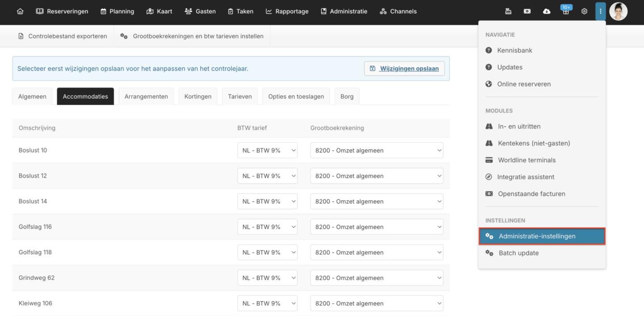The height and width of the screenshot is (316, 644).
Task: Open Kennisbank from the navigation menu
Action: 514,51
